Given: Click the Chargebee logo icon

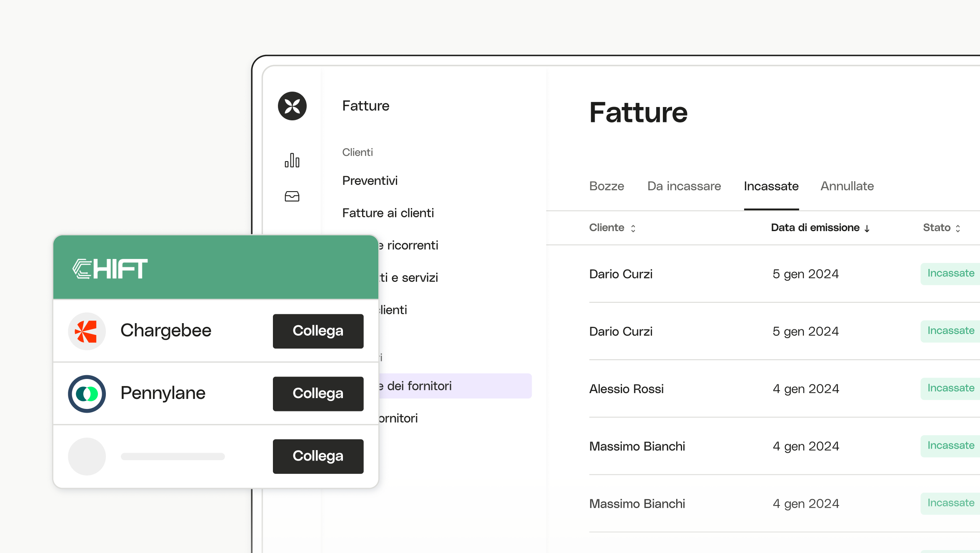Looking at the screenshot, I should pos(87,331).
